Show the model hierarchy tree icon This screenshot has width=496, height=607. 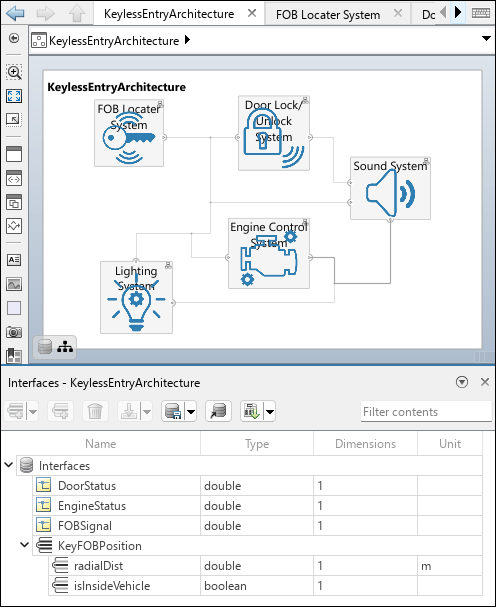point(65,347)
